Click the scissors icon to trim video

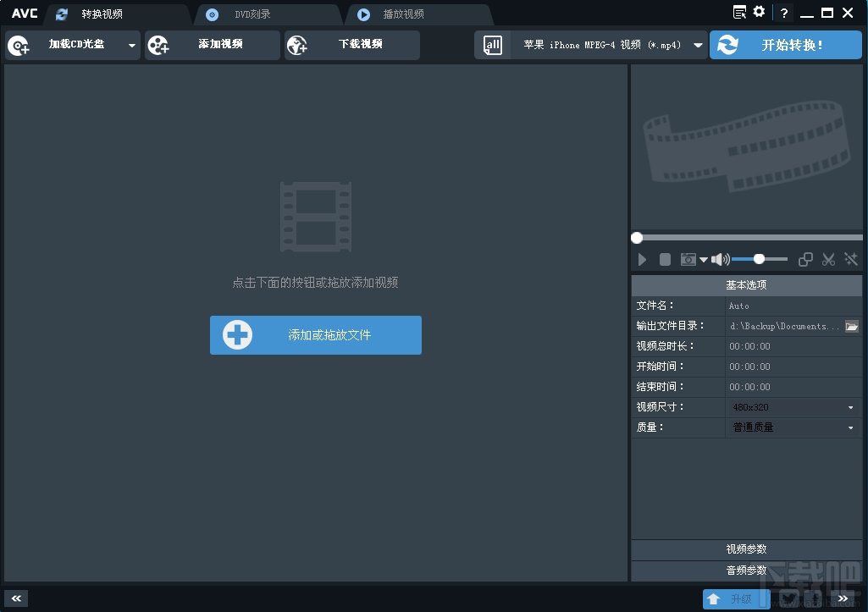[x=828, y=259]
